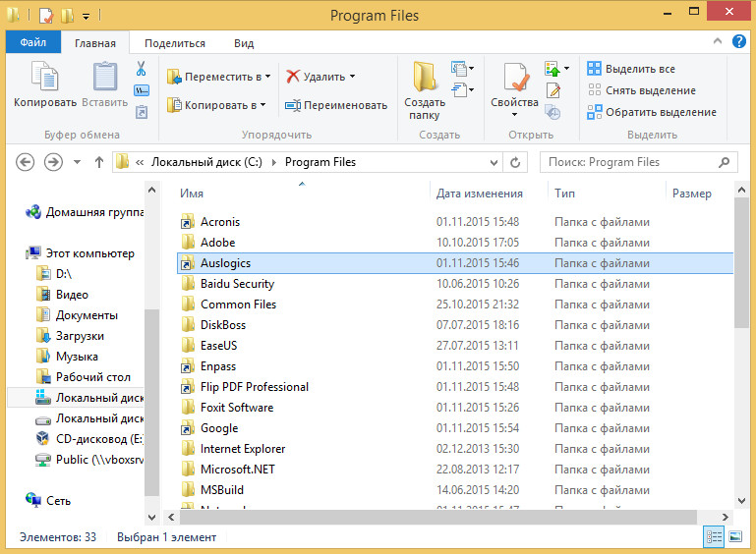Open the New item dropdown icon
The image size is (756, 554).
pos(462,69)
